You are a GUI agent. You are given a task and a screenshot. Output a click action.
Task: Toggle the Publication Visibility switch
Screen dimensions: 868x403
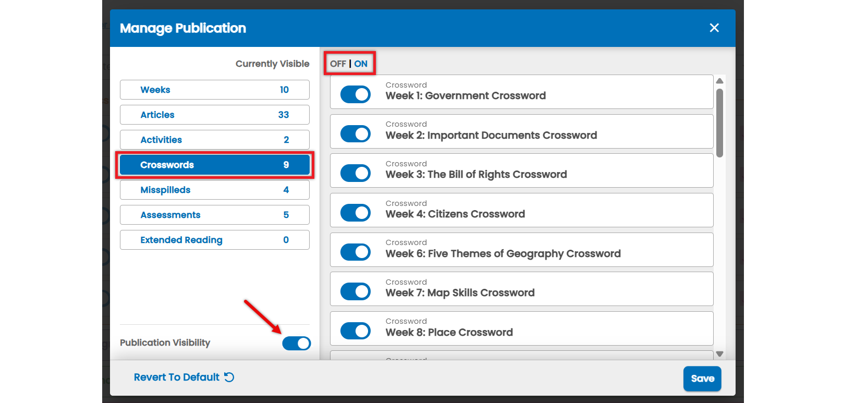(x=297, y=343)
